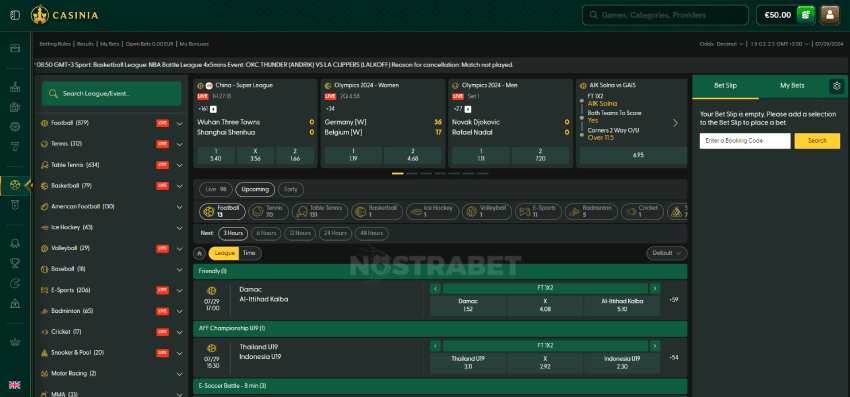850x397 pixels.
Task: Open the crown VIP sidebar icon
Action: (x=15, y=342)
